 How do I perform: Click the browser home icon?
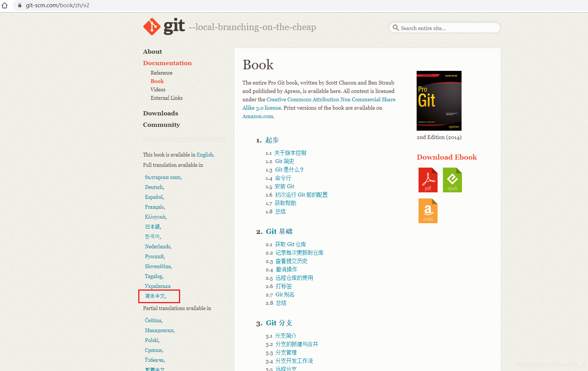(x=5, y=5)
